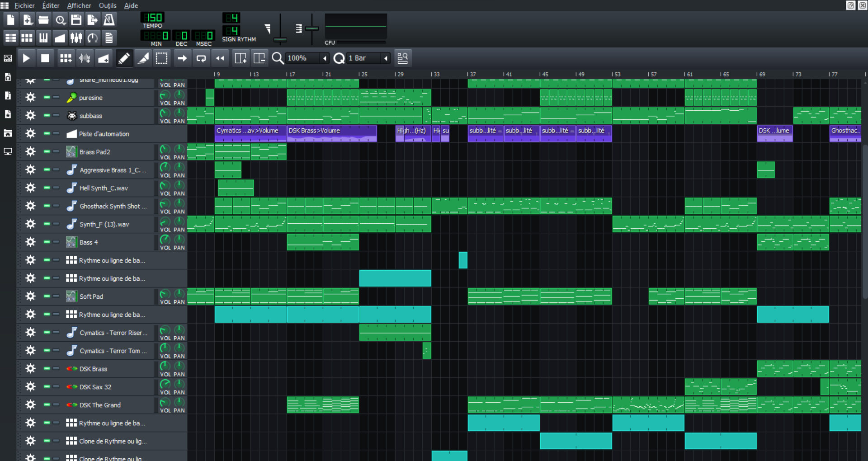Open the mixer window icon
This screenshot has height=461, width=868.
point(76,38)
